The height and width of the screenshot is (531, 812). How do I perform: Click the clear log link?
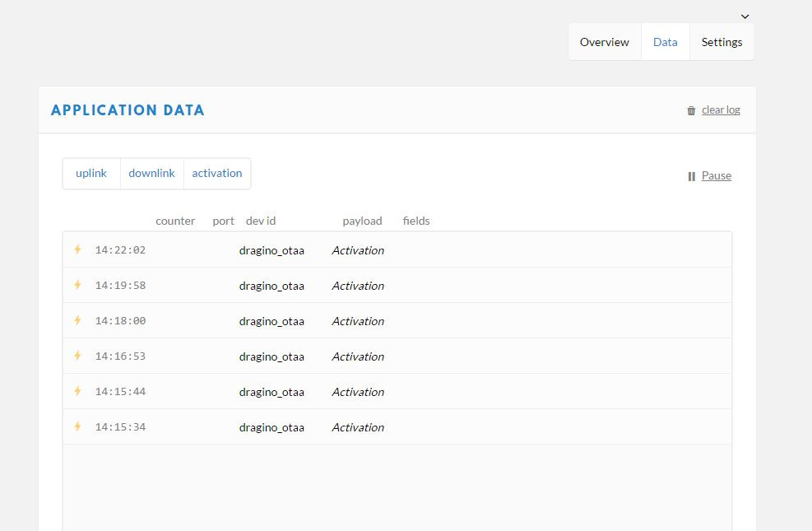tap(721, 110)
